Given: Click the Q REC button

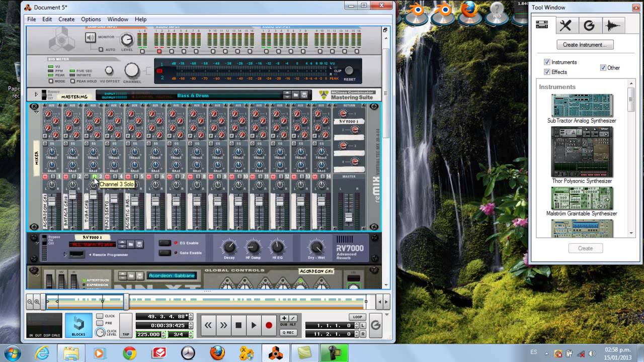Looking at the screenshot, I should click(288, 332).
